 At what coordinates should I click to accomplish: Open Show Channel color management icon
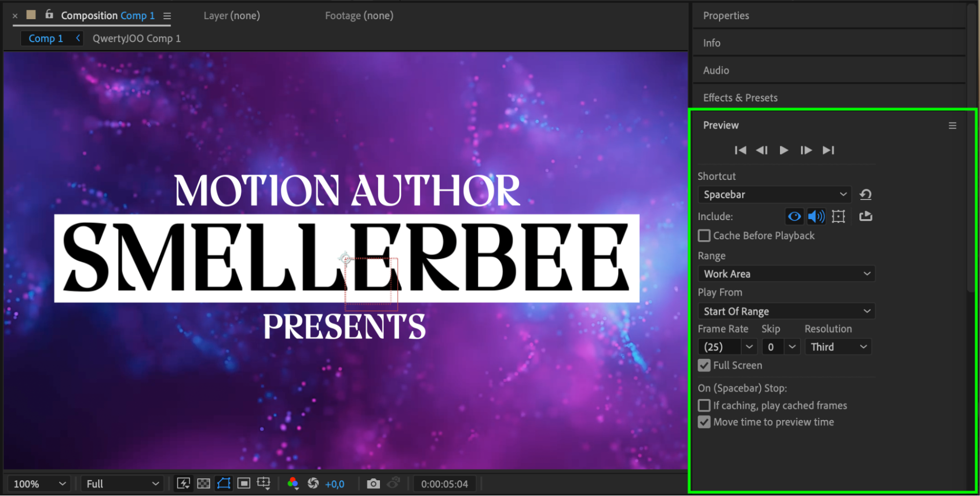pyautogui.click(x=293, y=484)
